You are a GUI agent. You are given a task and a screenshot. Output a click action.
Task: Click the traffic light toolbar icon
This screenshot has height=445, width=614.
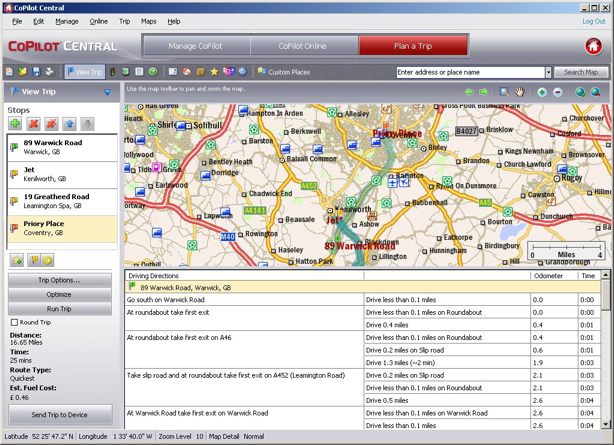(x=113, y=72)
